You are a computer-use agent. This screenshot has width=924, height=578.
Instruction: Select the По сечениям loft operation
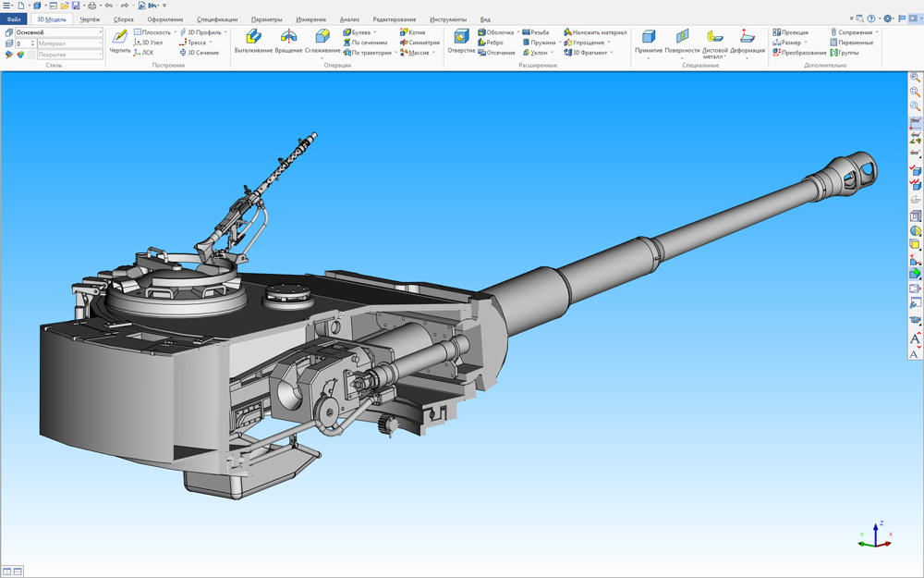pyautogui.click(x=365, y=43)
